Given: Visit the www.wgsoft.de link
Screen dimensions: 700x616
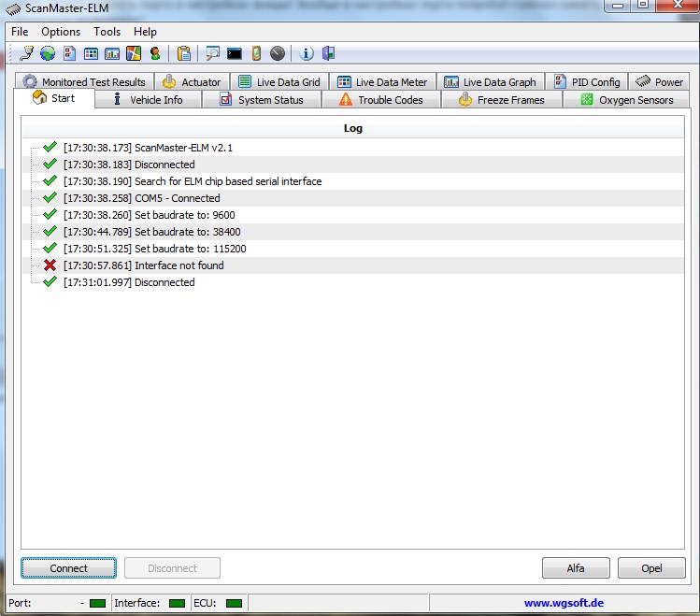Looking at the screenshot, I should point(563,604).
